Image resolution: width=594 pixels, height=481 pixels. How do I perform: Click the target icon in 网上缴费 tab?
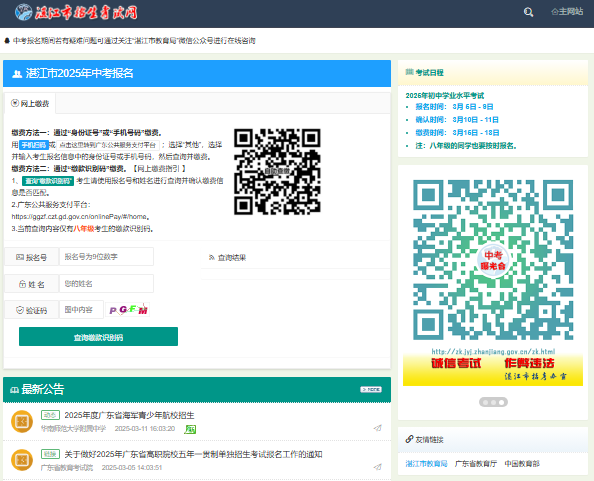(15, 103)
